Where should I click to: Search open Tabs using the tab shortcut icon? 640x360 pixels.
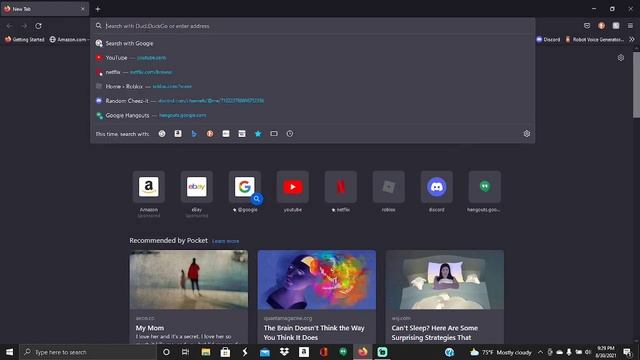click(x=274, y=133)
